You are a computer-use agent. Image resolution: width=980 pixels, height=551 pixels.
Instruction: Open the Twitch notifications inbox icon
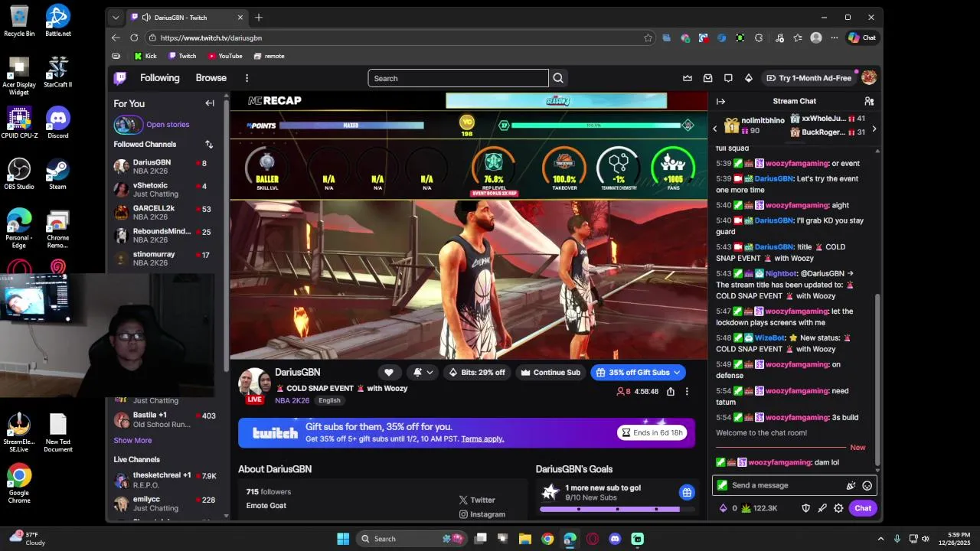coord(708,78)
